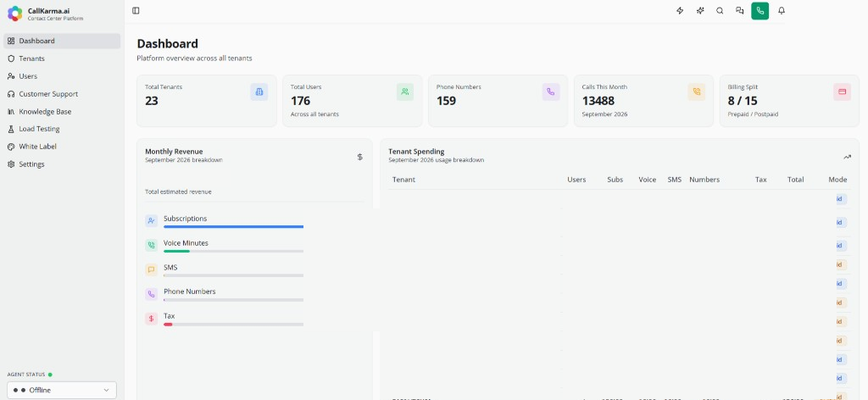
Task: Click the Tax red progress bar
Action: [x=168, y=325]
